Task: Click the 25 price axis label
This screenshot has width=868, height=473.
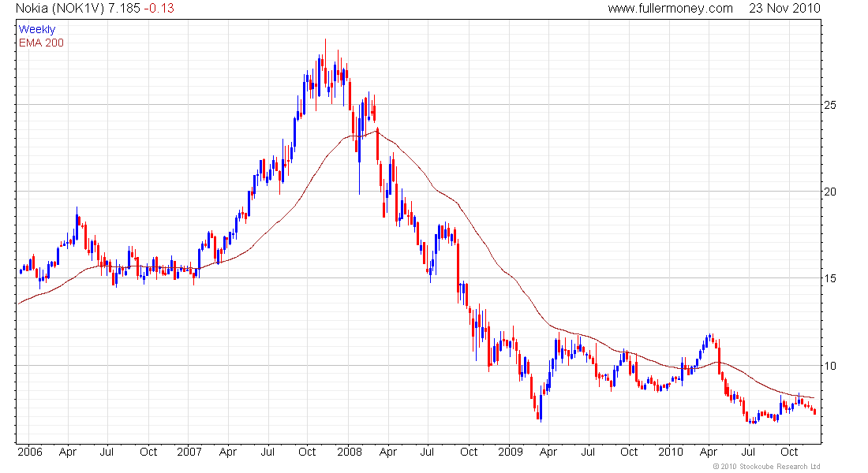Action: click(830, 105)
